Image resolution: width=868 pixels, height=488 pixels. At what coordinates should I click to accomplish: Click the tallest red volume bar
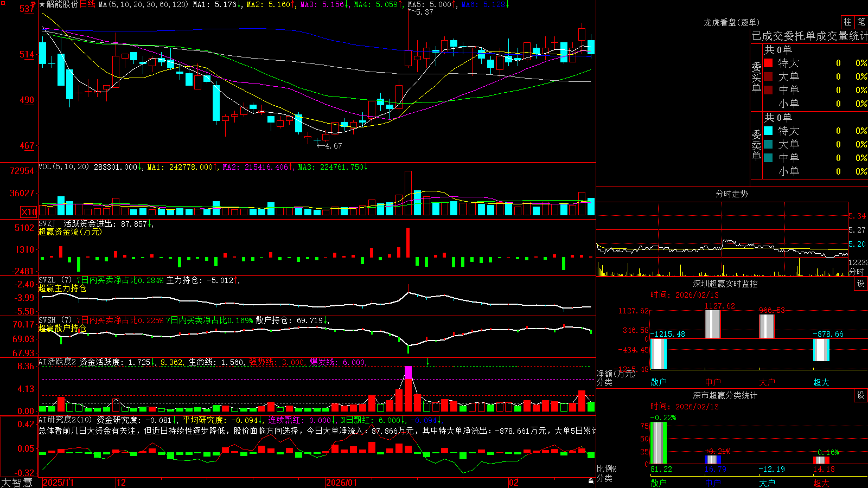[408, 194]
